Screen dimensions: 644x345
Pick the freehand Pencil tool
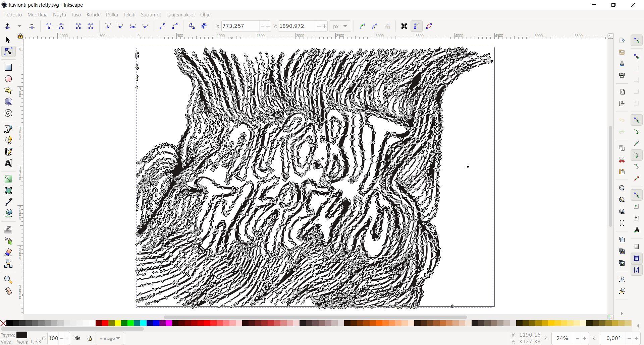tap(8, 140)
